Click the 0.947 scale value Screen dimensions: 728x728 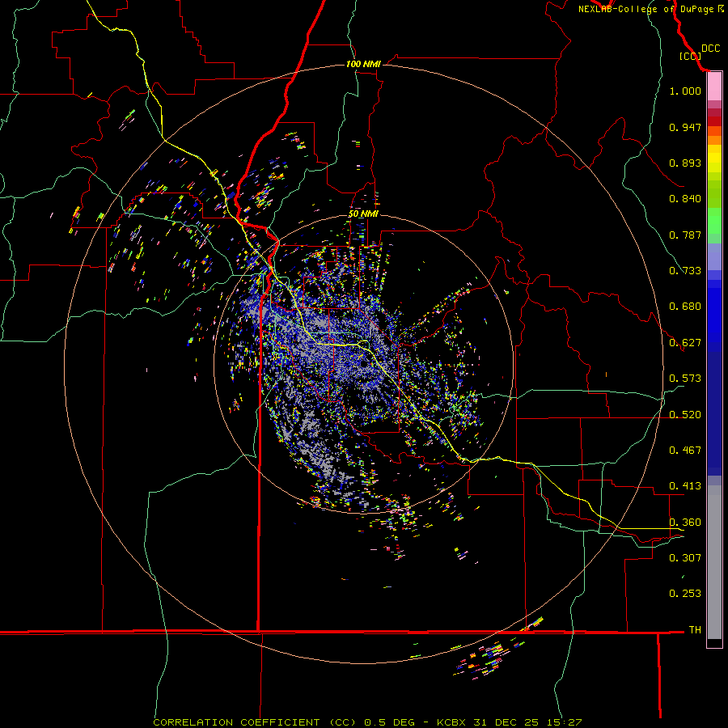(685, 127)
